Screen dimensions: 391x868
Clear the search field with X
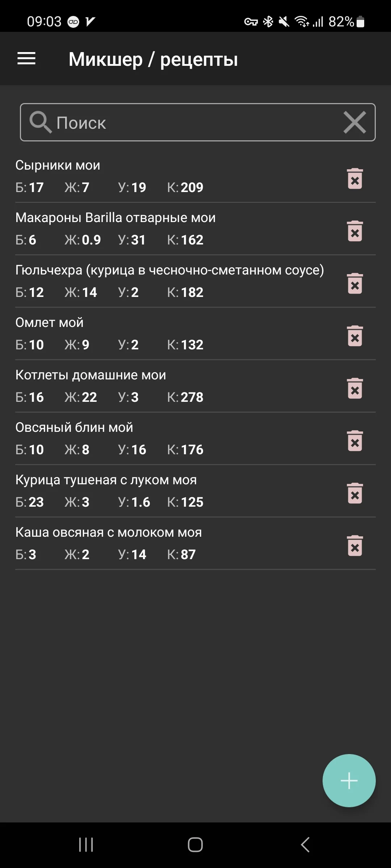[x=354, y=123]
